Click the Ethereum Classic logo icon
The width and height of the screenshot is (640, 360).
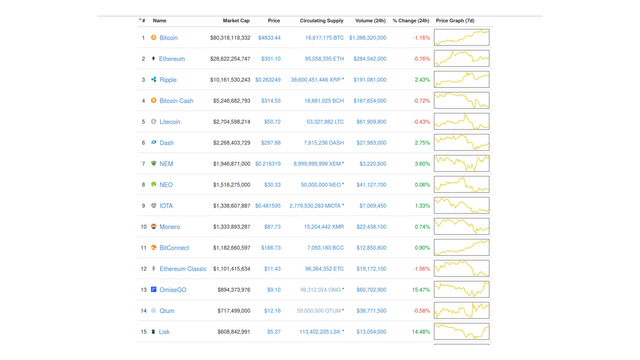point(153,269)
